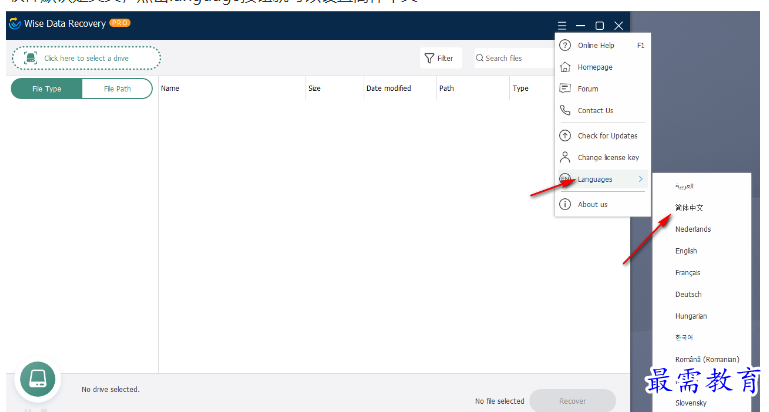This screenshot has height=412, width=769.
Task: Click the Recover button
Action: pos(572,401)
